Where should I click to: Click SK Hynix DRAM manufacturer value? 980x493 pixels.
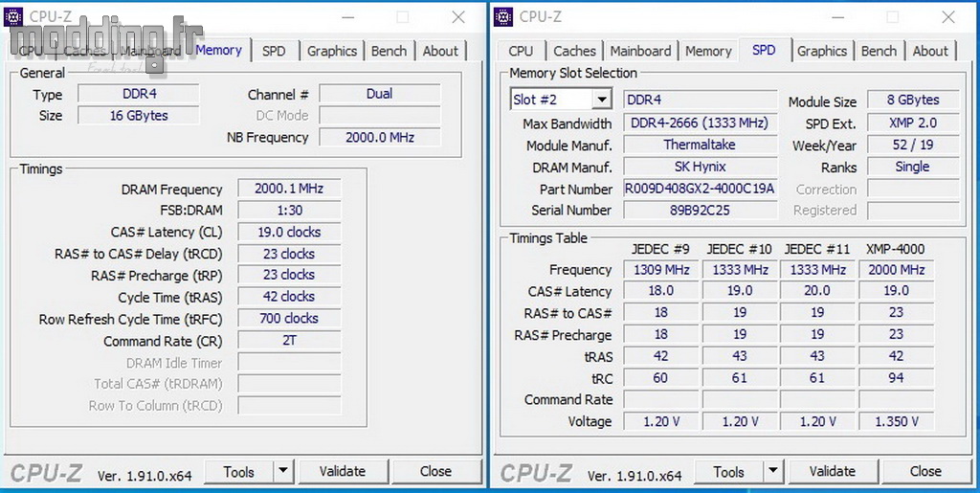pyautogui.click(x=700, y=167)
